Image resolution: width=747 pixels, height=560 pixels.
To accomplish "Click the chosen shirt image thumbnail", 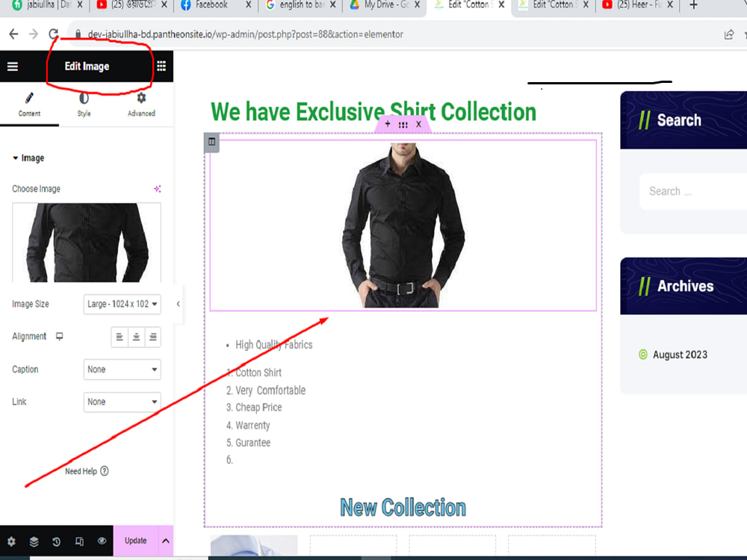I will point(86,243).
